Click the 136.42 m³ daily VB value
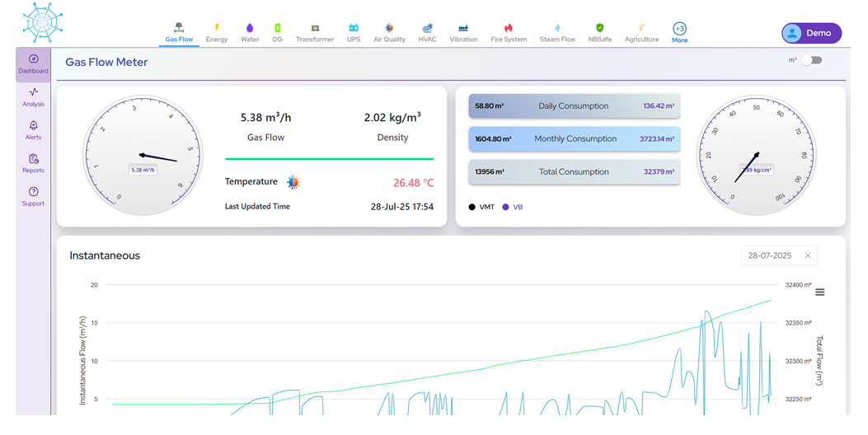 (x=659, y=105)
